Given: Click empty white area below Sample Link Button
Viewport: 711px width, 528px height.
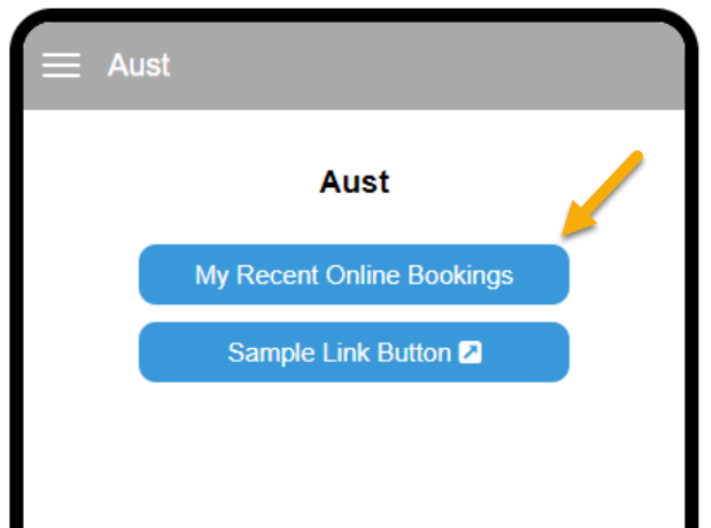Looking at the screenshot, I should click(354, 454).
